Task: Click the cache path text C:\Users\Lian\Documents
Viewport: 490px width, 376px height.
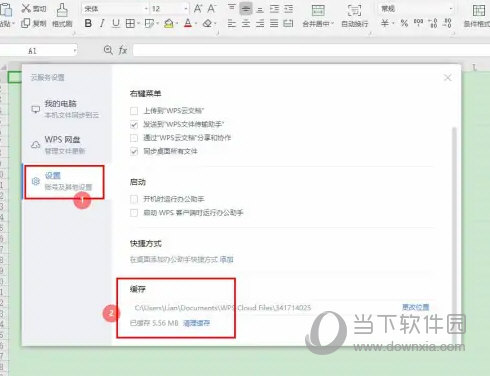Action: tap(222, 307)
